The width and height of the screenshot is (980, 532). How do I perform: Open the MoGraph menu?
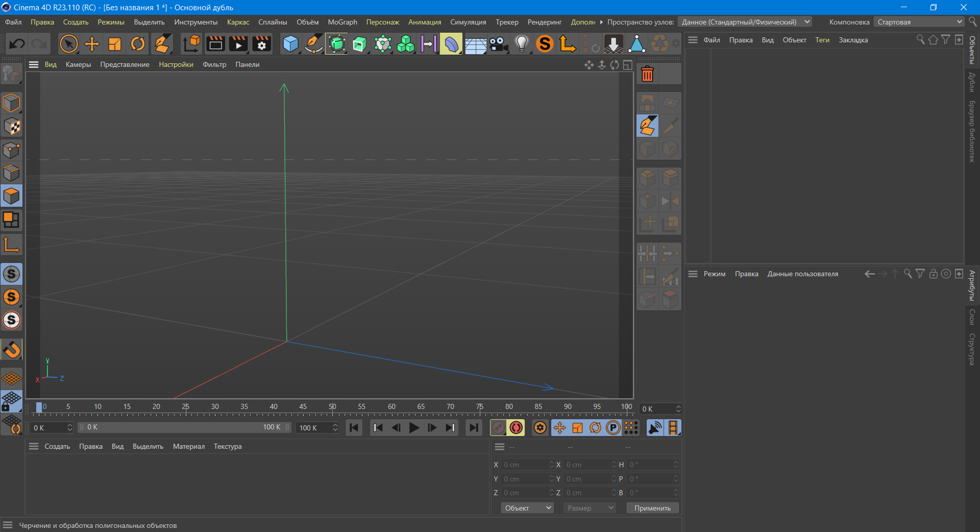coord(342,22)
